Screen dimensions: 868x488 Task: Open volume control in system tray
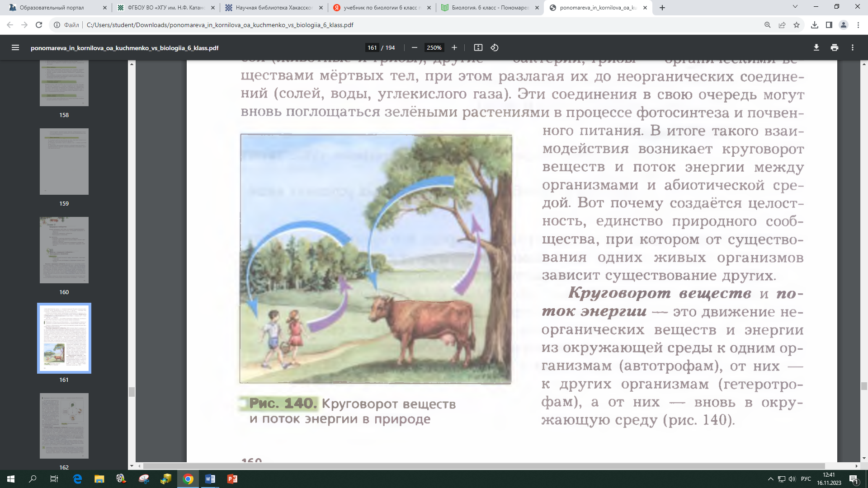pos(792,479)
